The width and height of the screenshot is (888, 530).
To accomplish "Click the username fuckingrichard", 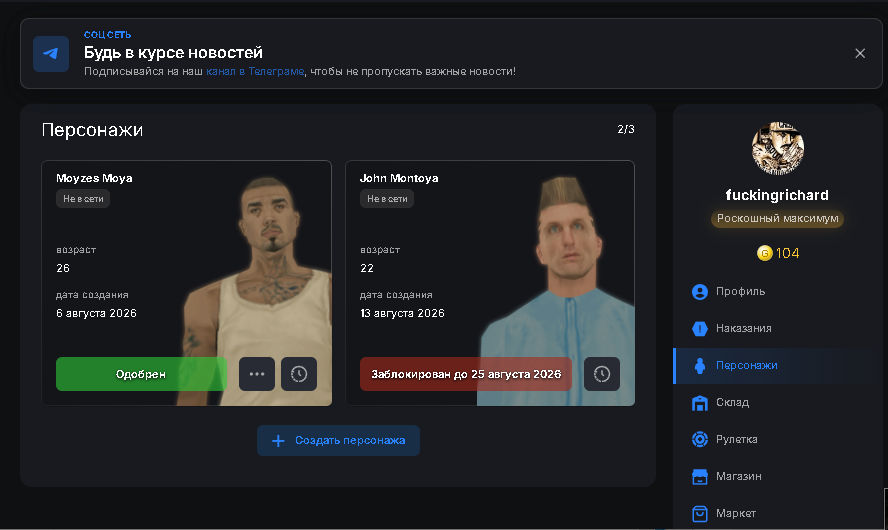I will click(777, 195).
